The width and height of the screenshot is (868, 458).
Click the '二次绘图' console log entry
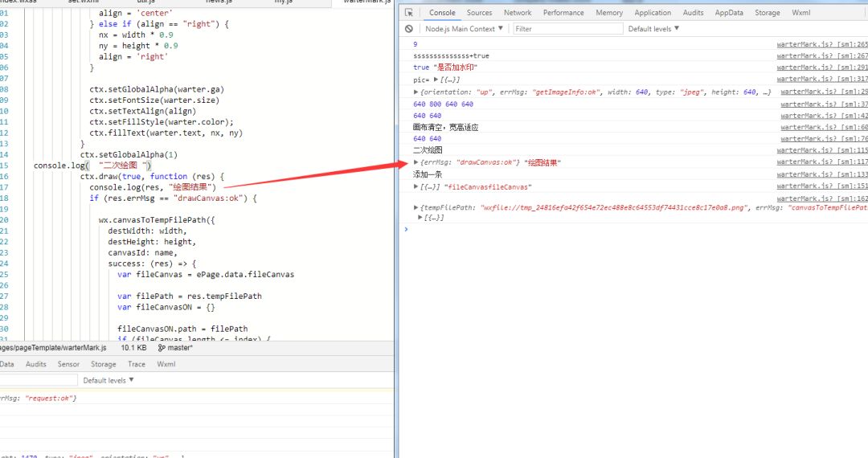428,150
